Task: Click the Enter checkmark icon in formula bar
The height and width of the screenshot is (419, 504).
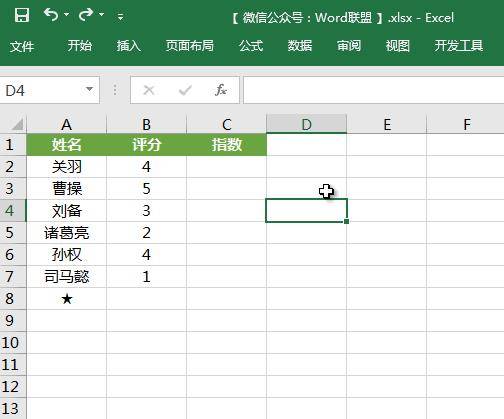Action: tap(185, 90)
